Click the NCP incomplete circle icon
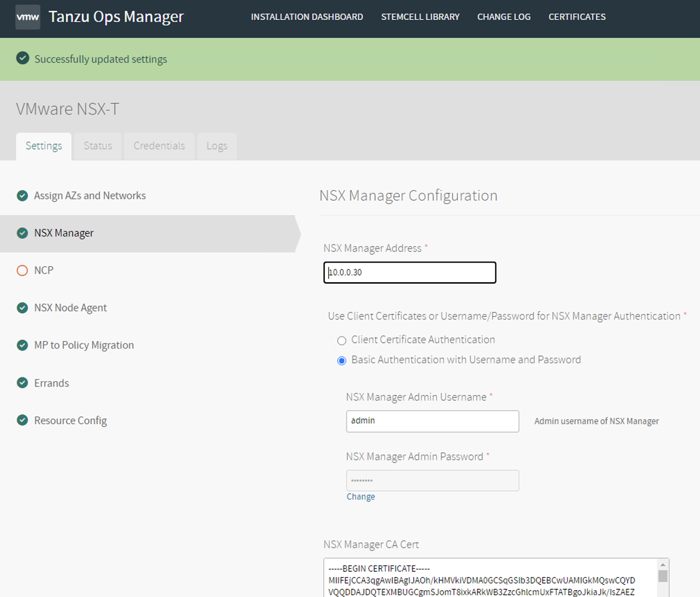This screenshot has width=700, height=597. click(22, 270)
